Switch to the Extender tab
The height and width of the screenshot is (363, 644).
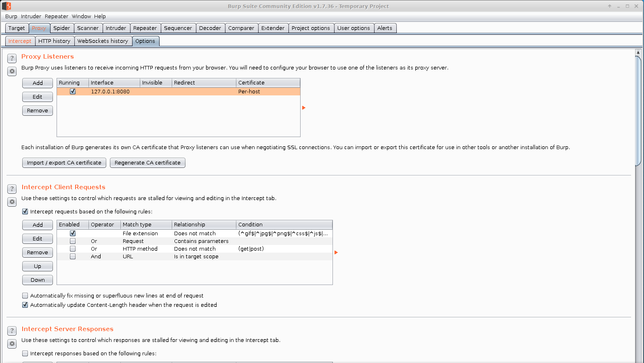pos(273,28)
